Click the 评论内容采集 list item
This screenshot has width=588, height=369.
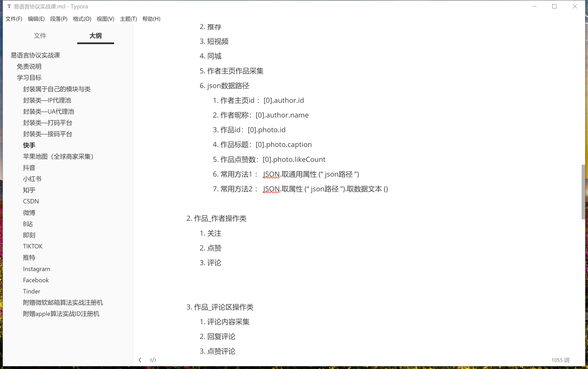pyautogui.click(x=228, y=322)
